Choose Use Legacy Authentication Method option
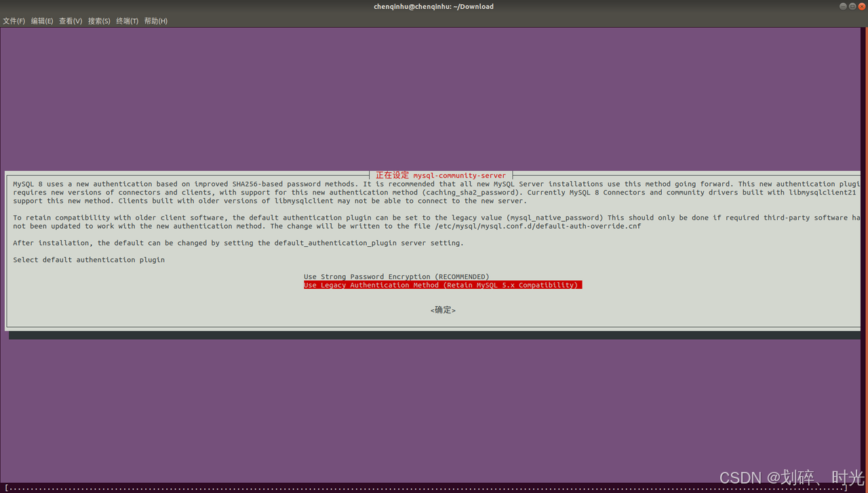868x493 pixels. point(443,285)
